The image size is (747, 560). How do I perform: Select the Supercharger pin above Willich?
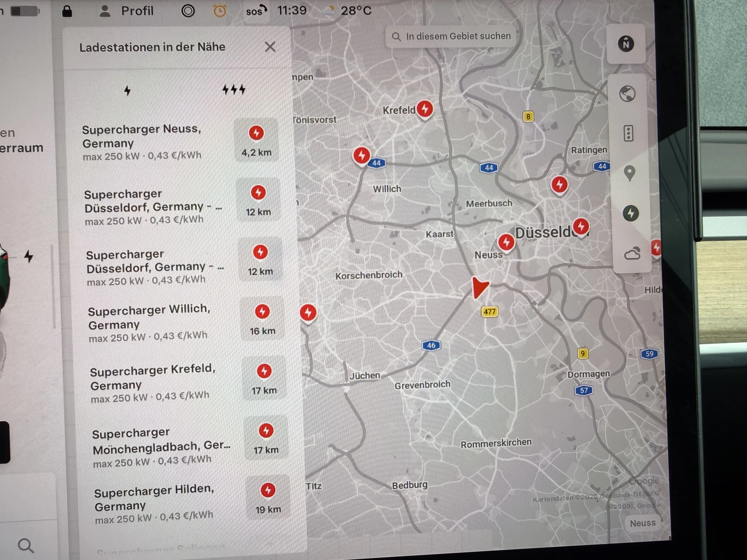[x=362, y=156]
